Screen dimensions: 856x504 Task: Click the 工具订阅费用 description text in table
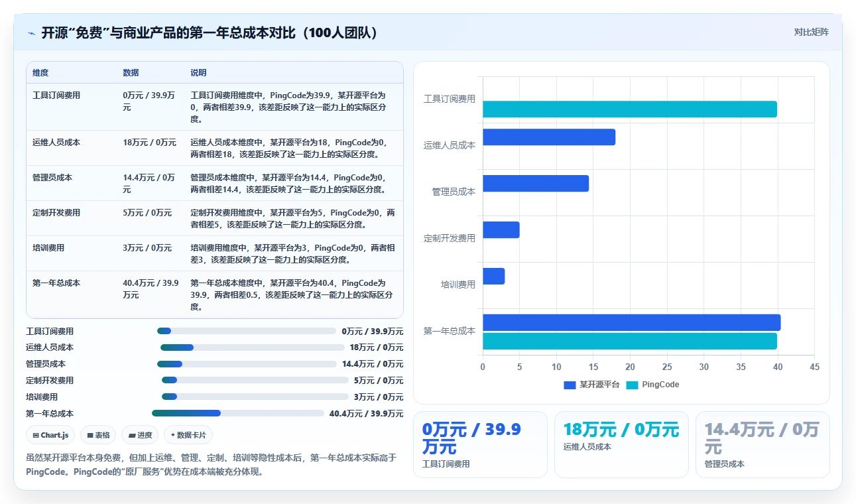click(288, 107)
